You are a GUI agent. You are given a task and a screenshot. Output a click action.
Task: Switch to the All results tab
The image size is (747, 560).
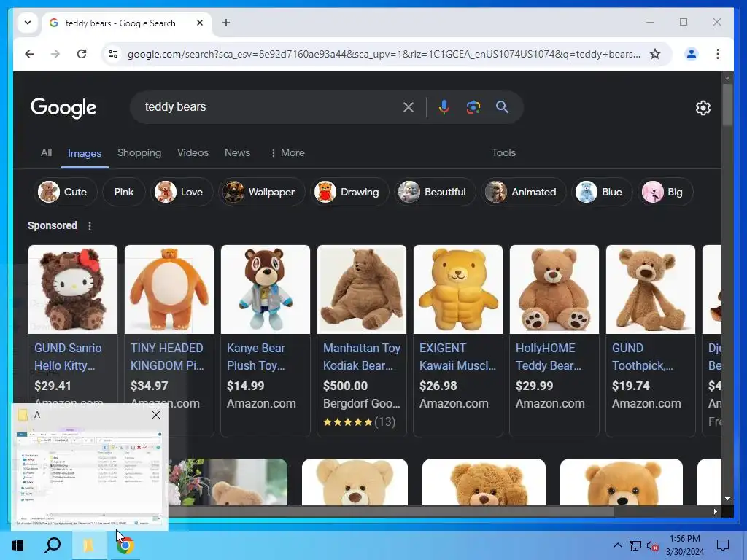click(x=46, y=153)
